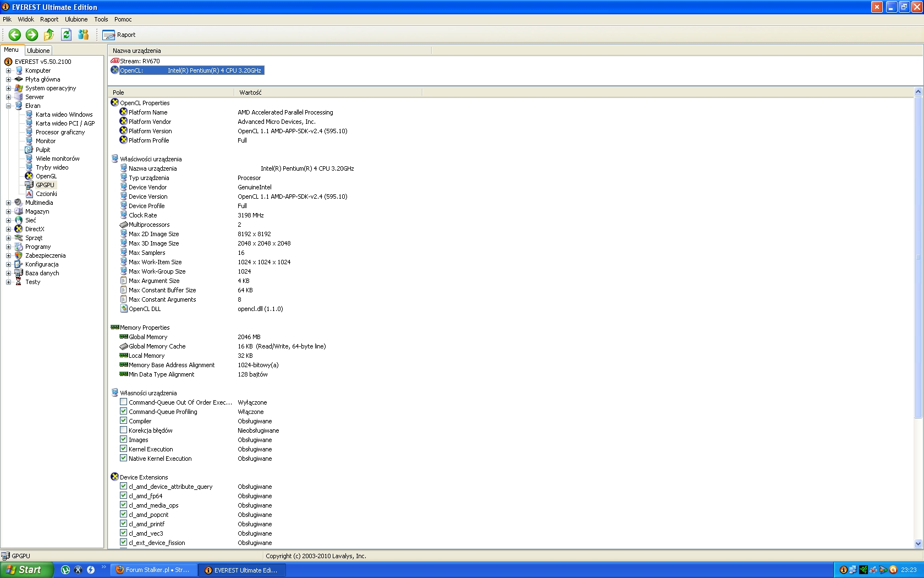Toggle the cl_amd_fp64 extension checkbox

pos(124,496)
